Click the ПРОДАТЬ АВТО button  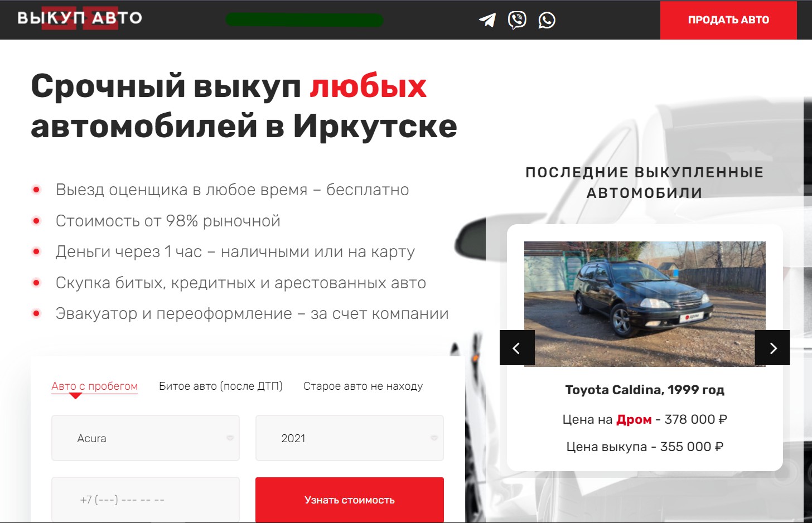click(728, 20)
